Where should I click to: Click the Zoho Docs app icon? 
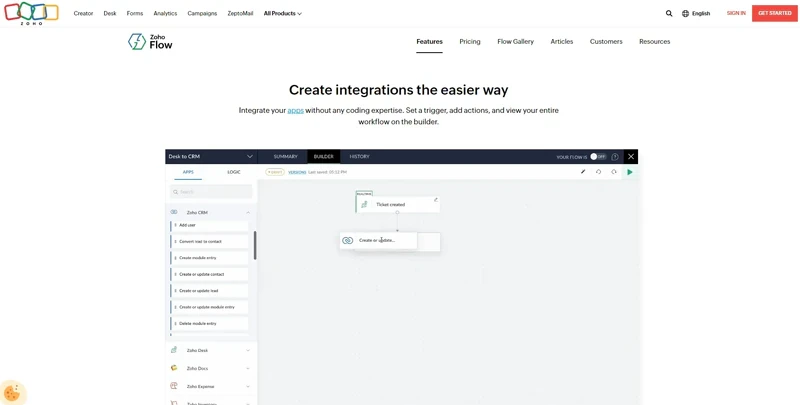(x=174, y=368)
